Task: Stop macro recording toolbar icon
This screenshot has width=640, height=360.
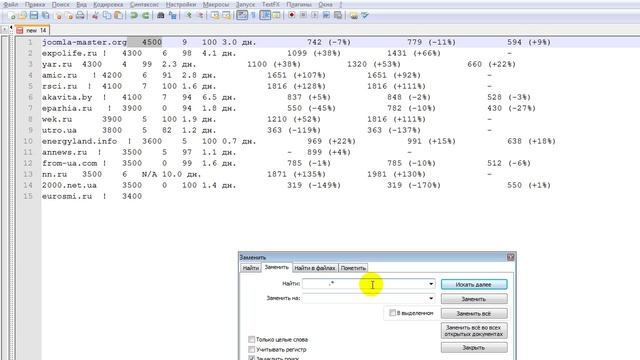Action: click(303, 15)
